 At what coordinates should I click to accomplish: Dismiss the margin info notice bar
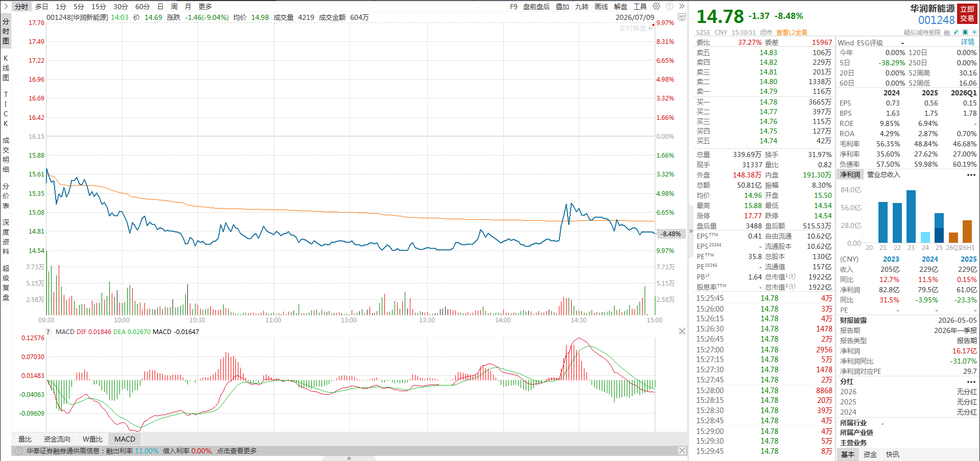click(682, 451)
